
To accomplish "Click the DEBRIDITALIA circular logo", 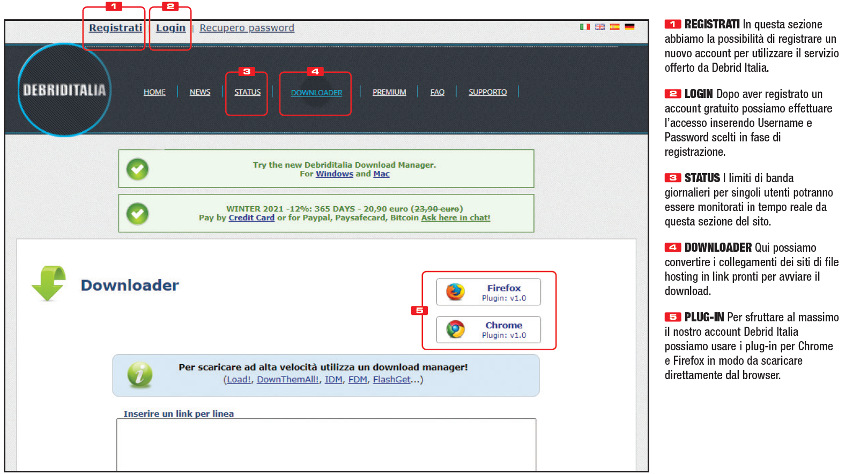I will click(64, 90).
